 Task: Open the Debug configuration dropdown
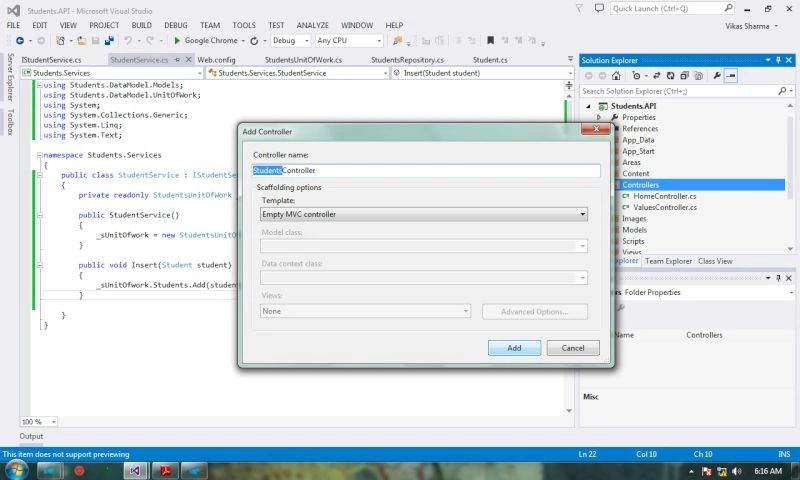(x=306, y=40)
